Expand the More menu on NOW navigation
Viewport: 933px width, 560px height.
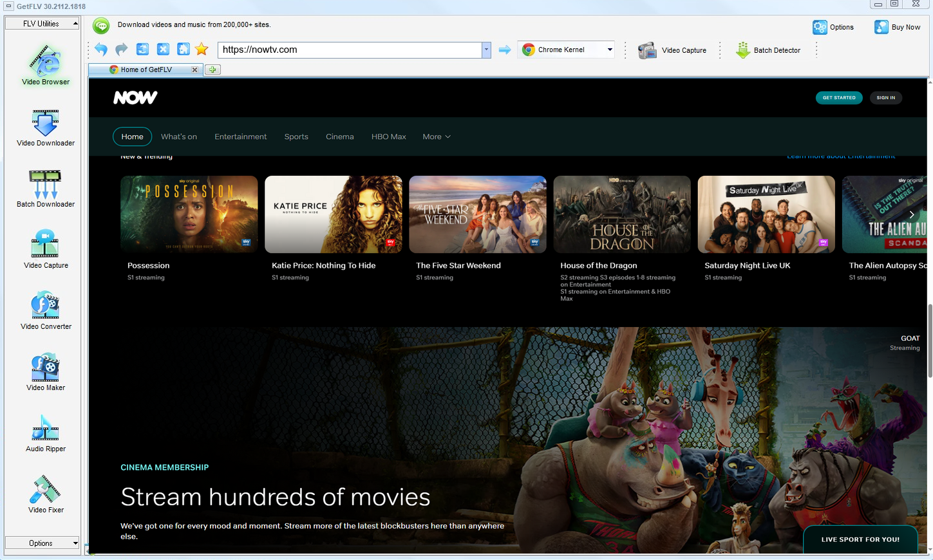point(437,136)
